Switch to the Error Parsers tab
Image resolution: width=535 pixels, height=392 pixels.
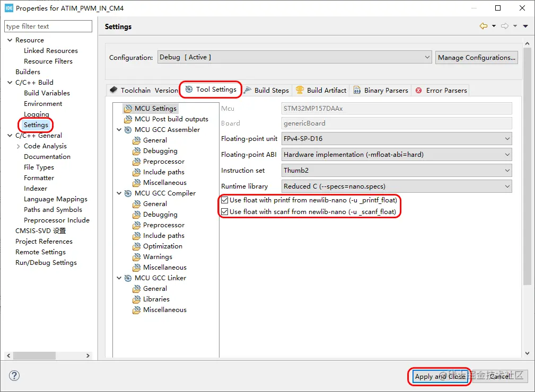441,91
